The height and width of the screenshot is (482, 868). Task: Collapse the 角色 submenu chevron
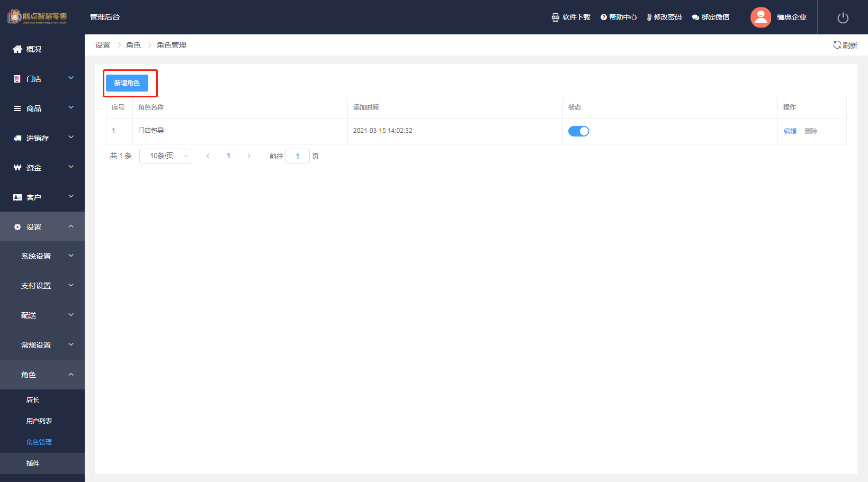(x=71, y=375)
